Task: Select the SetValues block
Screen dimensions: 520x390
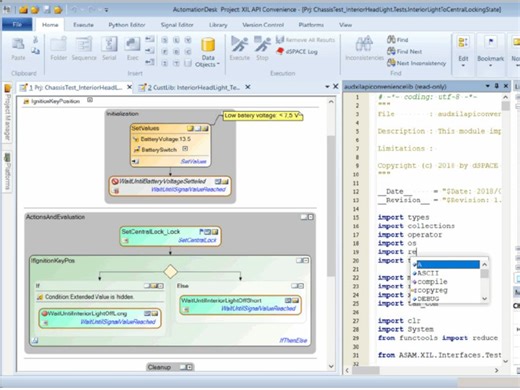Action: 170,145
